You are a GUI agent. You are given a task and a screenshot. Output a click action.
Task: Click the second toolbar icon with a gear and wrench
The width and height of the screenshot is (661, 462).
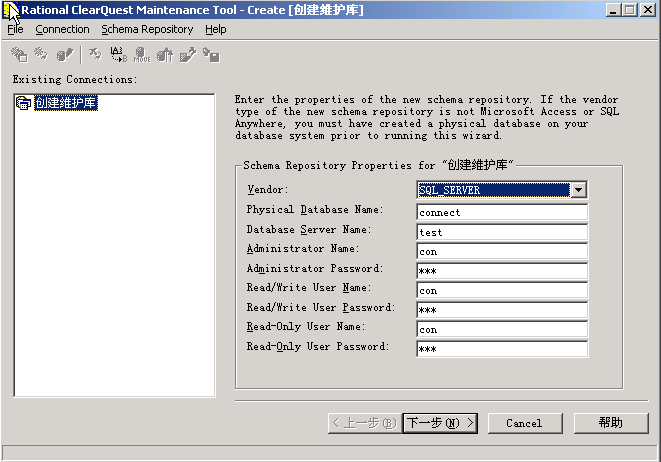(41, 54)
